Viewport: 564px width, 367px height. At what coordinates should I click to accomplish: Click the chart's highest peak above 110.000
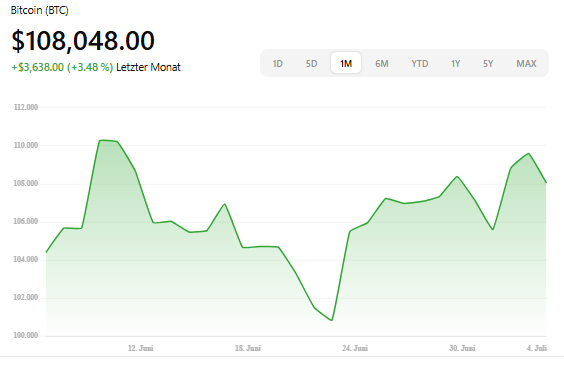point(103,140)
